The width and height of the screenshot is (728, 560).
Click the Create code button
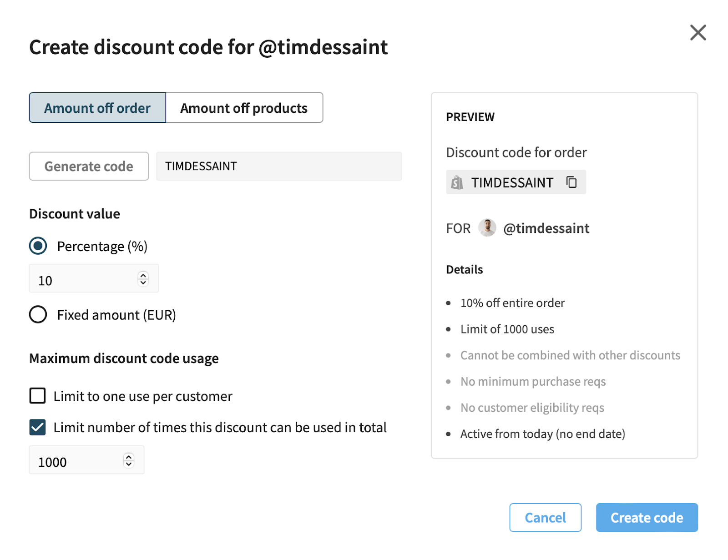[x=647, y=517]
